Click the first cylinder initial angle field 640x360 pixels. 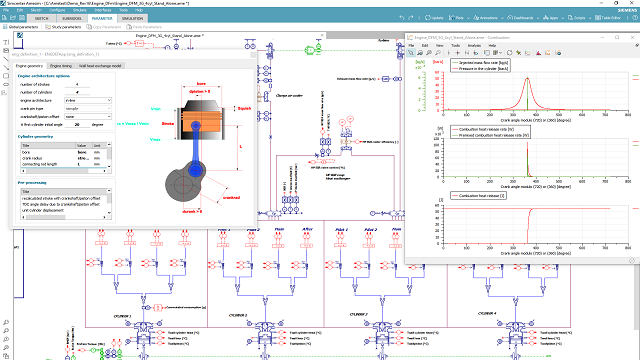(77, 124)
